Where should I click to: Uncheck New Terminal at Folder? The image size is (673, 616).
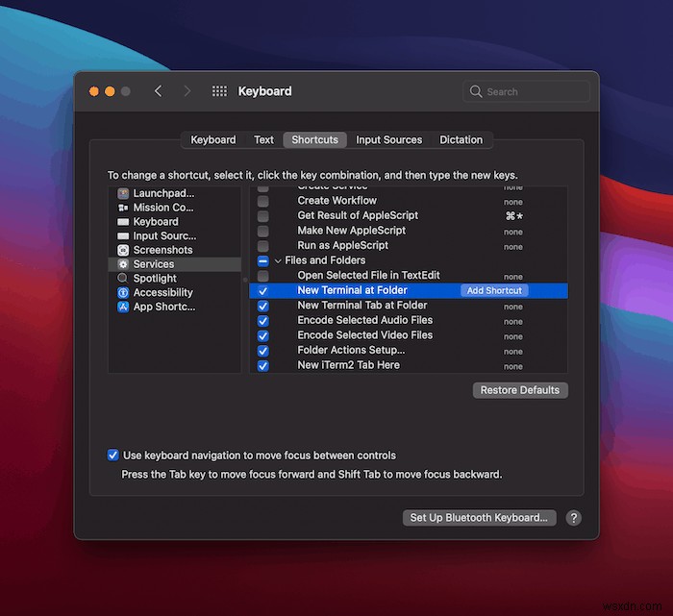click(263, 291)
